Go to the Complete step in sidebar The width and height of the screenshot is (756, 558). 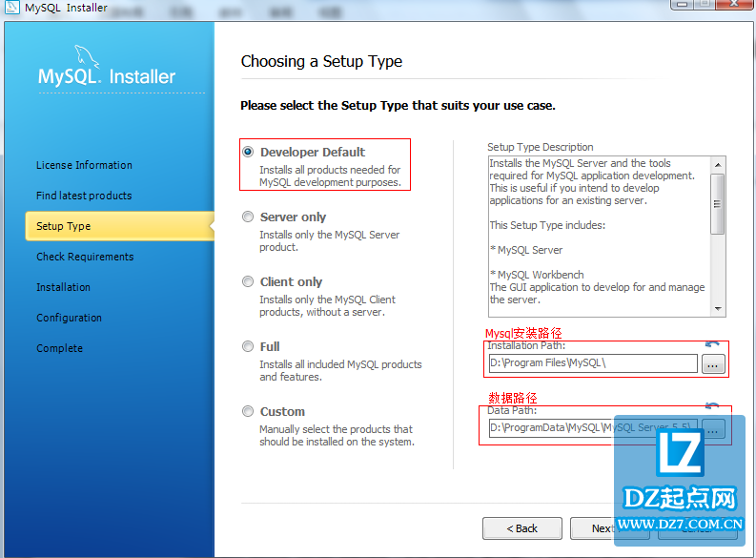tap(60, 348)
